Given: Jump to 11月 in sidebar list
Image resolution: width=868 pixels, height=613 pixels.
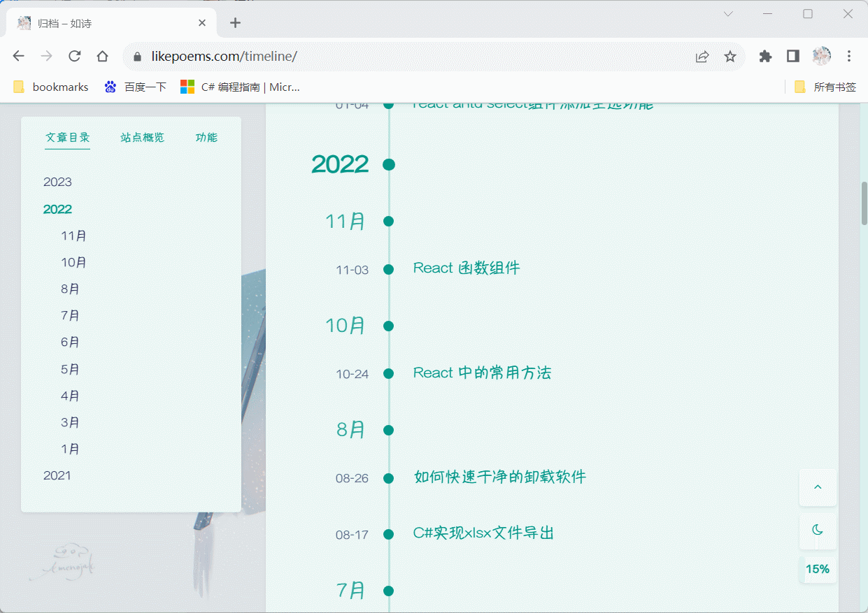Looking at the screenshot, I should 73,236.
